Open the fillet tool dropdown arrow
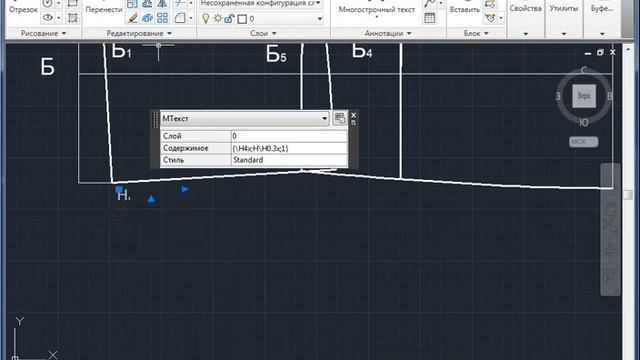The image size is (640, 360). pos(191,18)
